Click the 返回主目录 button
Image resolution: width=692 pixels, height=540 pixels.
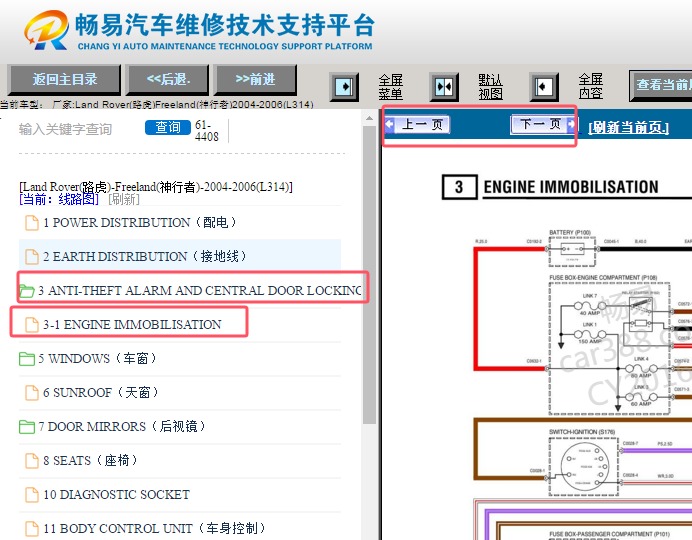tap(64, 79)
